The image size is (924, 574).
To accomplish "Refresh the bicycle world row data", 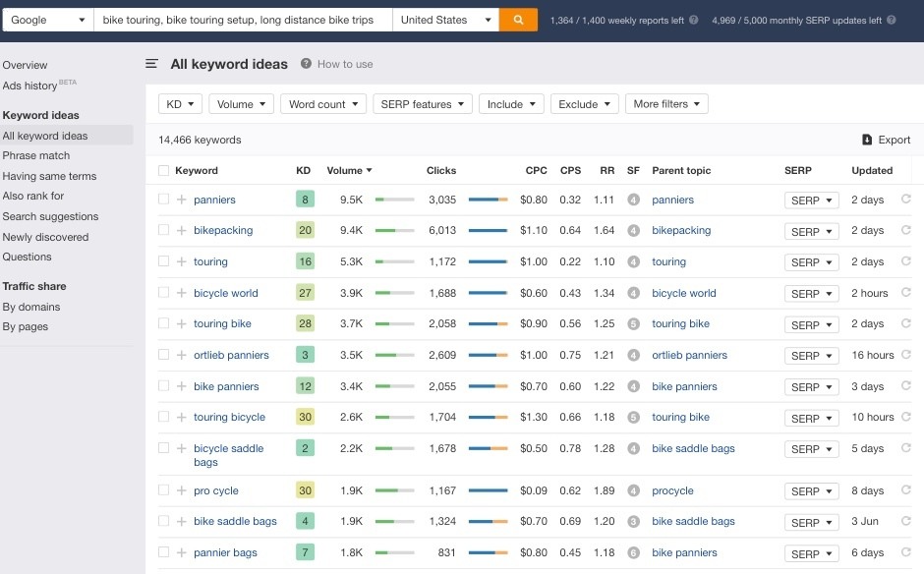I will [x=905, y=293].
